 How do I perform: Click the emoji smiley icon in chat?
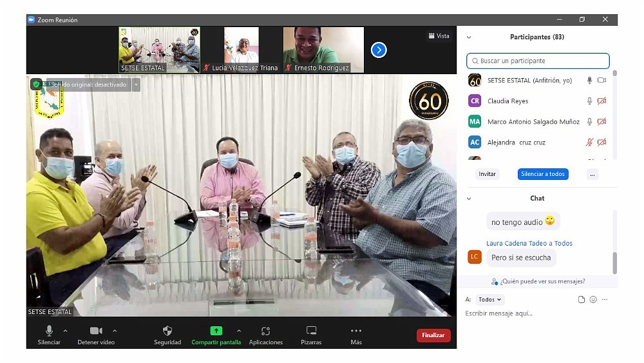click(593, 300)
